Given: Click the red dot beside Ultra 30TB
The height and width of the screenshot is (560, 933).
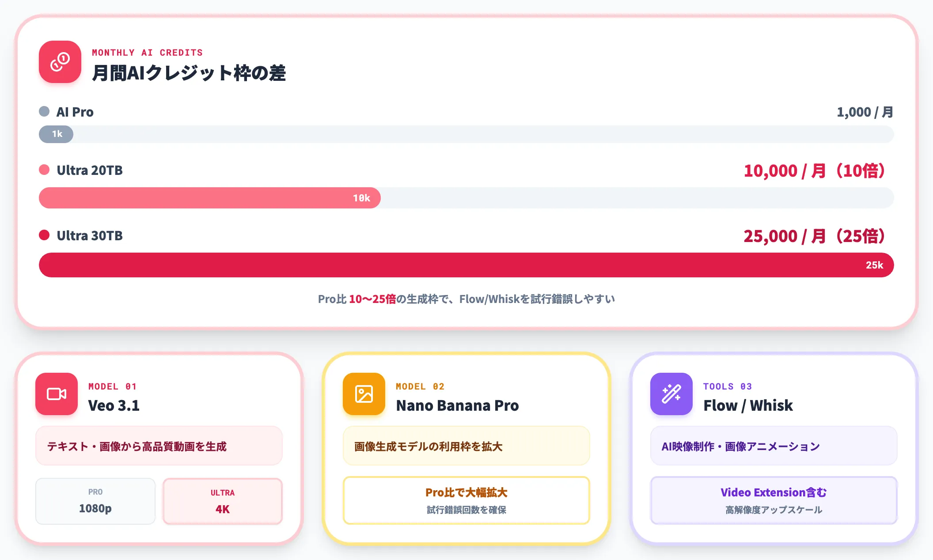Looking at the screenshot, I should 44,235.
